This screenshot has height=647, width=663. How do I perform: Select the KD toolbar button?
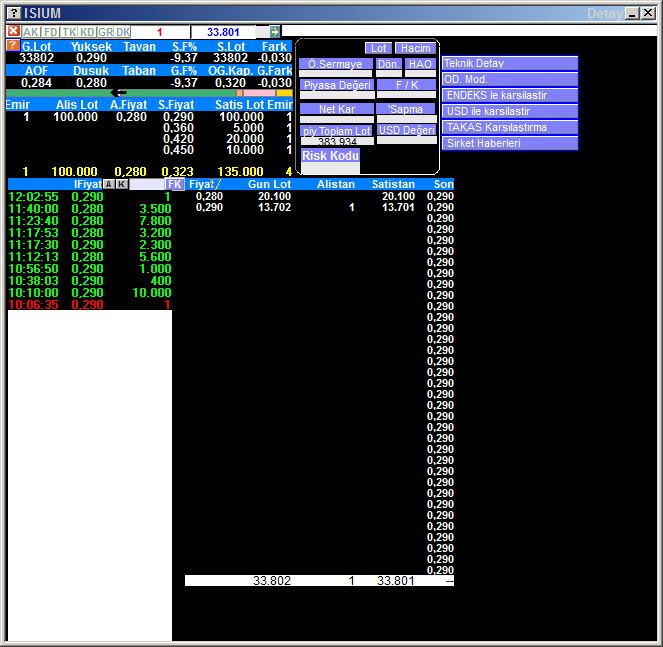pyautogui.click(x=87, y=32)
